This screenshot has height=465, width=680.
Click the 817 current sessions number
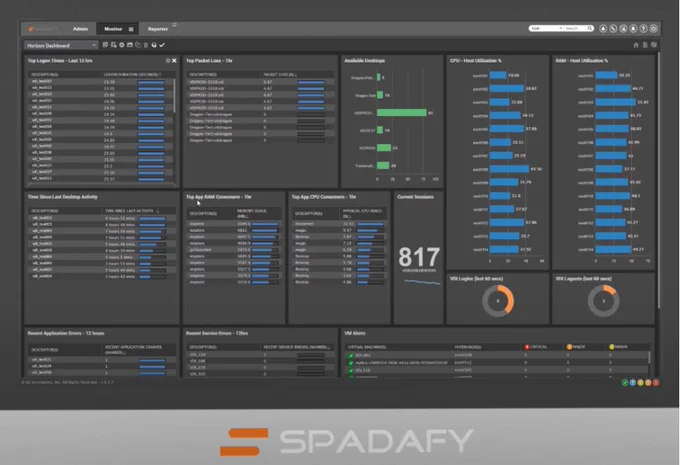[x=419, y=257]
